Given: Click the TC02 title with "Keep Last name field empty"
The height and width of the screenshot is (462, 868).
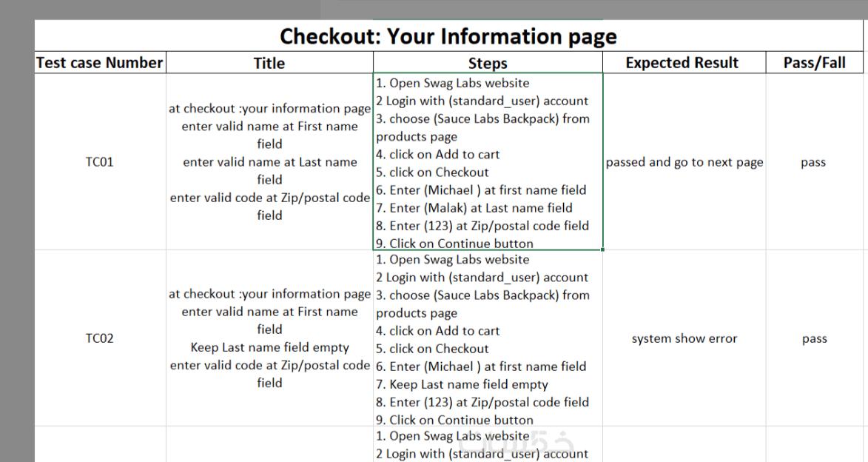Looking at the screenshot, I should [x=269, y=338].
